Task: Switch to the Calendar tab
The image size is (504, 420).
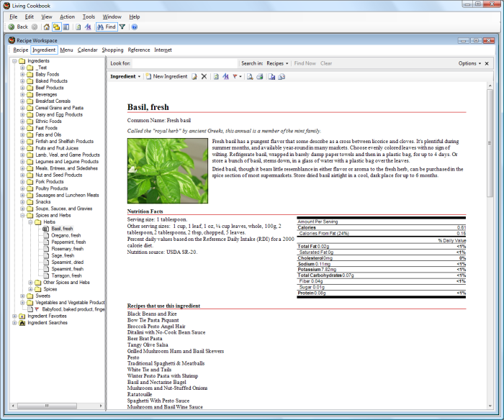Action: pyautogui.click(x=87, y=50)
